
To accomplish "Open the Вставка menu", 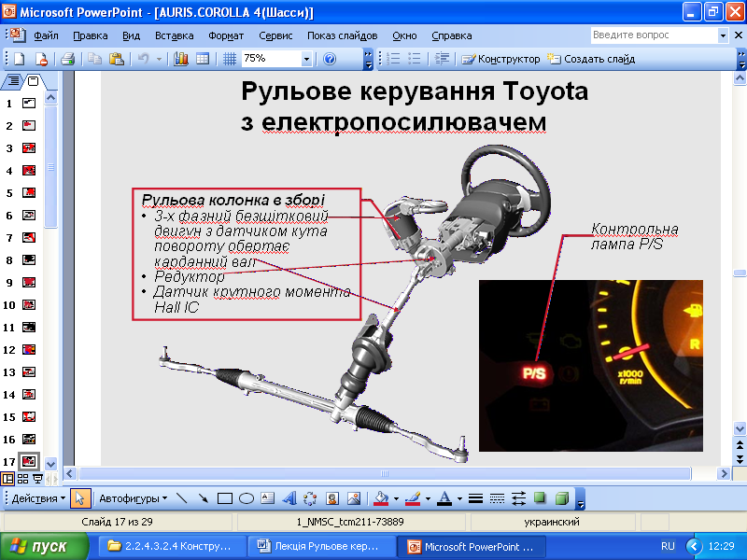I will pos(175,35).
